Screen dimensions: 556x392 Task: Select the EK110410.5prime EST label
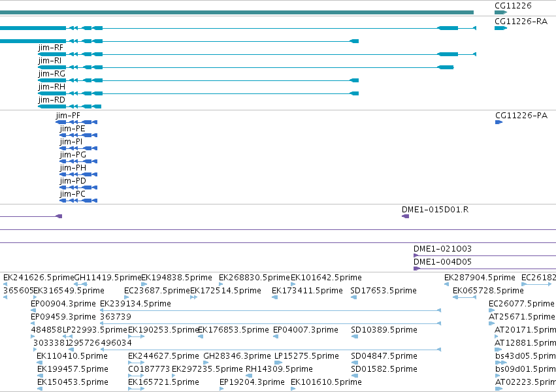click(x=72, y=356)
